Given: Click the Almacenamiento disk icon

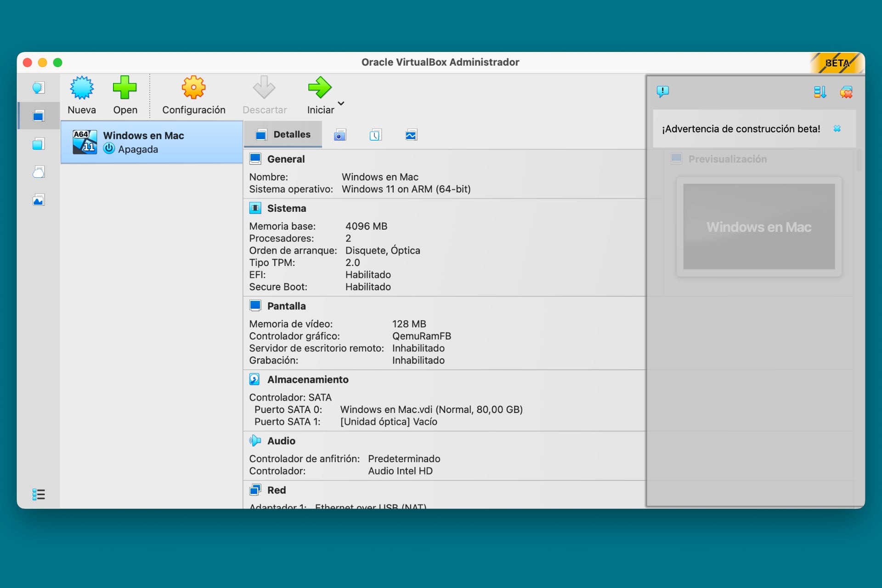Looking at the screenshot, I should pyautogui.click(x=254, y=379).
